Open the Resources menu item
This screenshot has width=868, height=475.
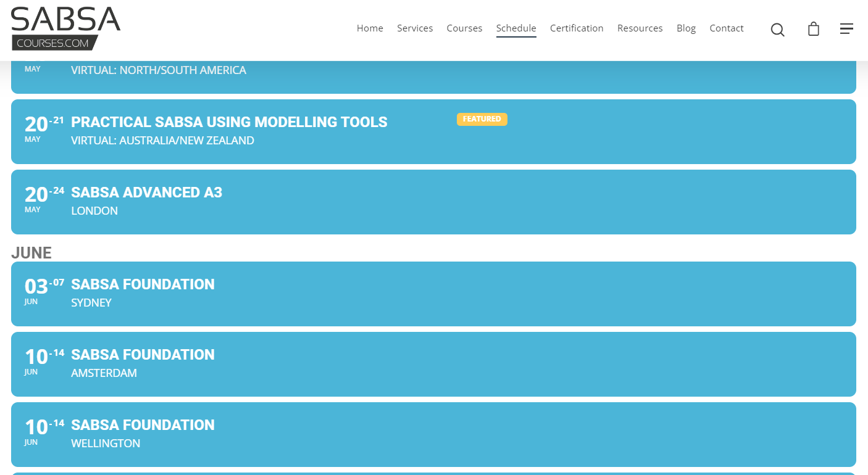click(x=640, y=28)
